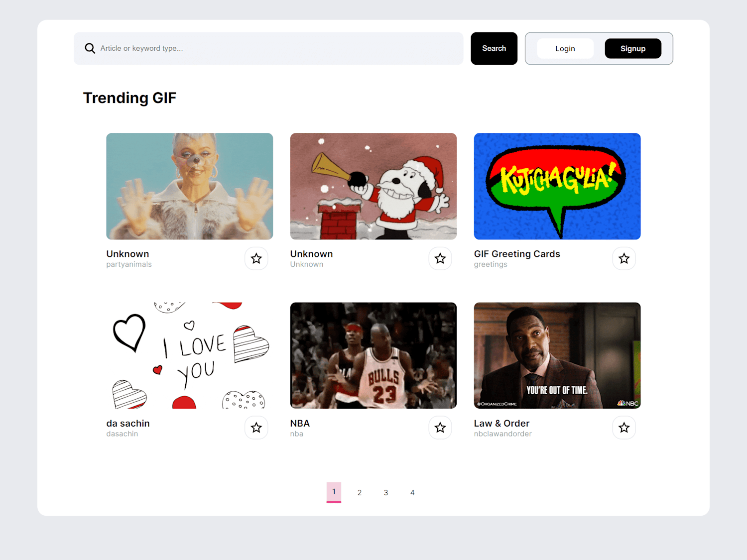Switch to the Signup option

pos(633,48)
